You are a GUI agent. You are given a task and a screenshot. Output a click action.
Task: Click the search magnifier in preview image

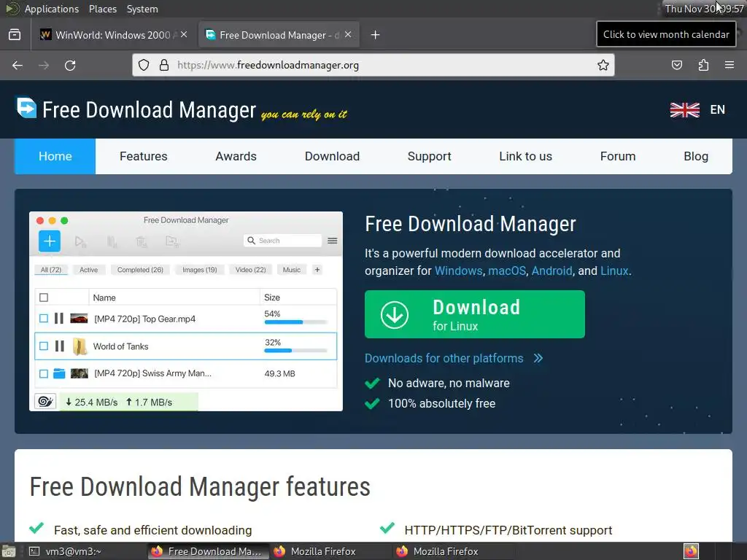(x=251, y=241)
